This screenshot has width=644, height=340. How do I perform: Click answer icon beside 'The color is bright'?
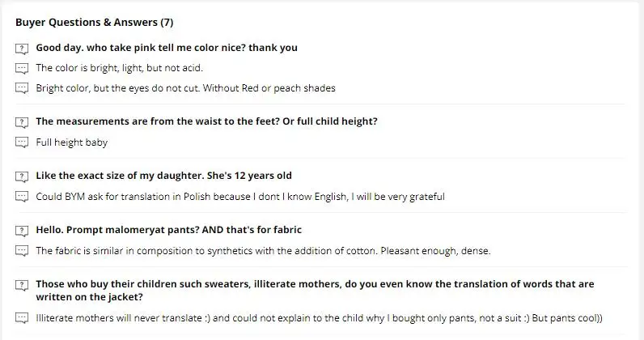pos(22,68)
